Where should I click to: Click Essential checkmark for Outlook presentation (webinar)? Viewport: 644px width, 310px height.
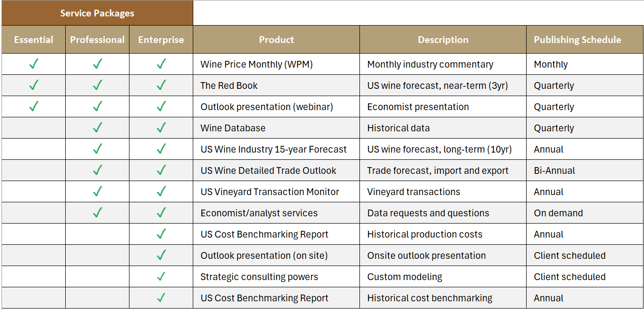(33, 106)
